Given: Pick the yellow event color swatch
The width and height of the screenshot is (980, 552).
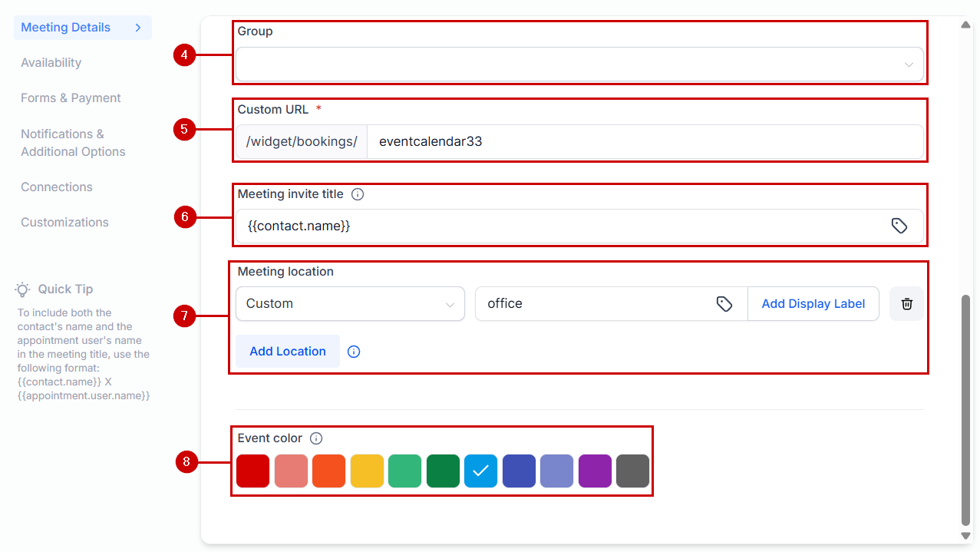Looking at the screenshot, I should (x=367, y=471).
